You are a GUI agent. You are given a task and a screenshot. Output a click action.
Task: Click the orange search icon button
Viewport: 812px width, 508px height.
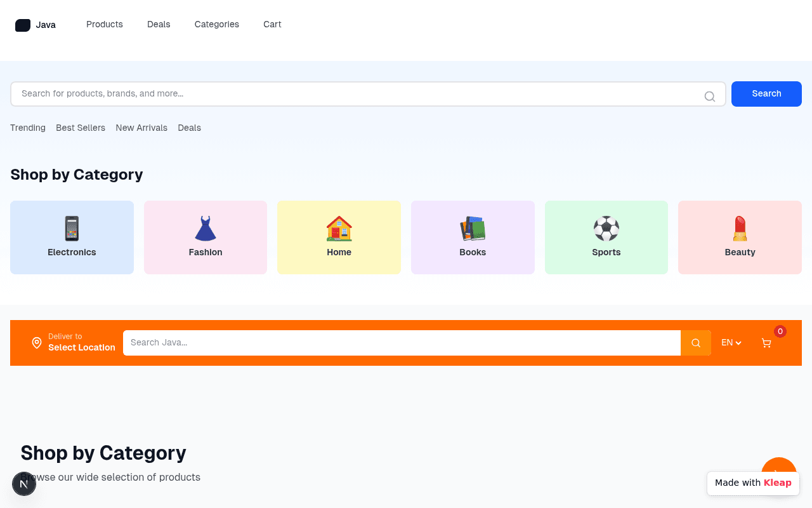pos(696,343)
